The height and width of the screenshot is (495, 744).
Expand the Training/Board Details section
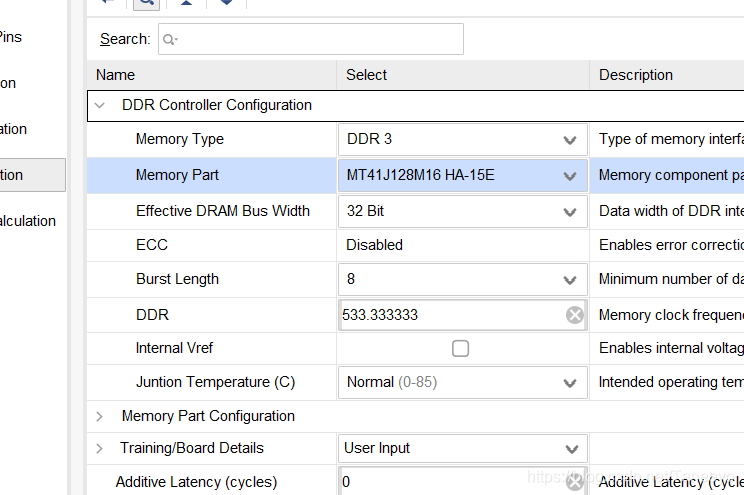(99, 448)
